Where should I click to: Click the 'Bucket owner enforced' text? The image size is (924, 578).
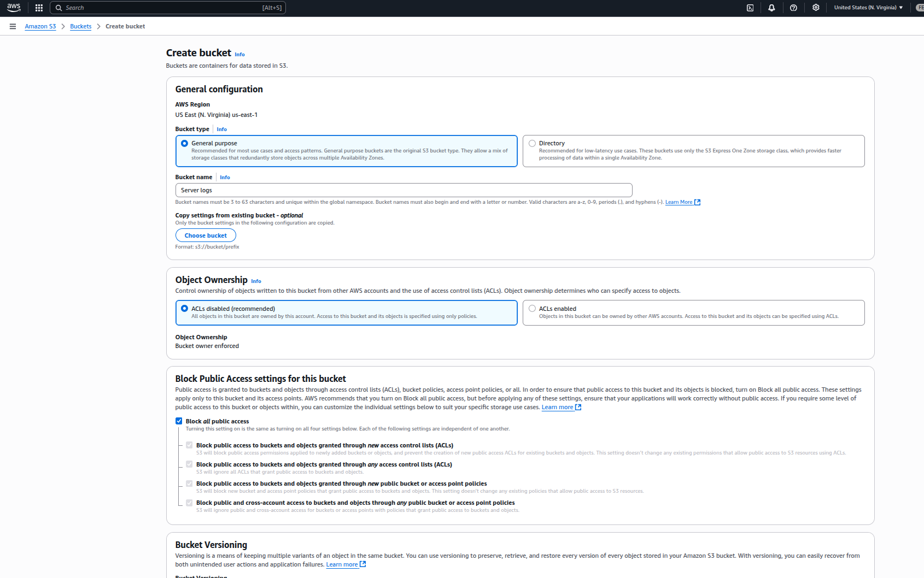coord(207,346)
